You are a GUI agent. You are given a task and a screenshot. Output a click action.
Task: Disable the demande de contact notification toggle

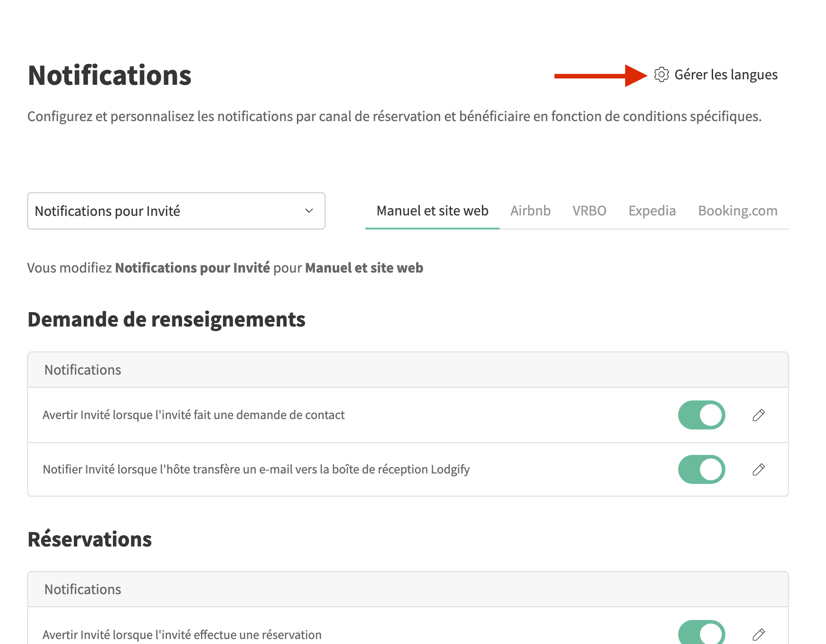(x=701, y=415)
